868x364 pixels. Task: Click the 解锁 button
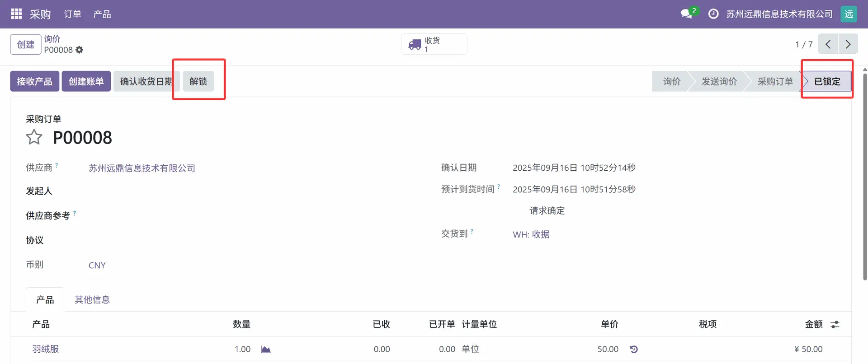click(198, 81)
